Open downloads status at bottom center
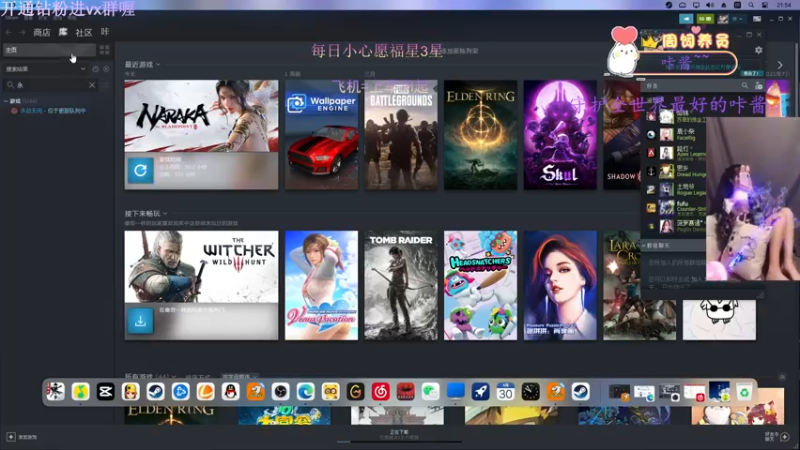Image resolution: width=800 pixels, height=450 pixels. pyautogui.click(x=399, y=435)
